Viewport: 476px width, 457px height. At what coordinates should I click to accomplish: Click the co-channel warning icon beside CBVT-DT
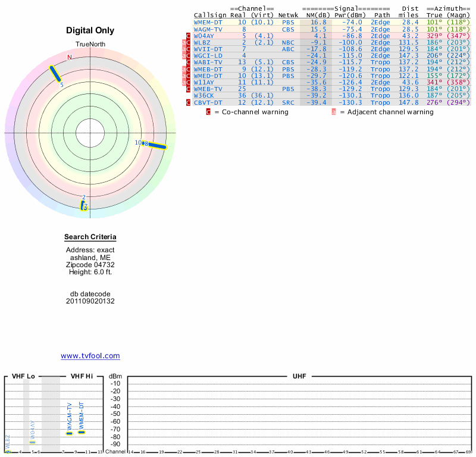tap(189, 102)
